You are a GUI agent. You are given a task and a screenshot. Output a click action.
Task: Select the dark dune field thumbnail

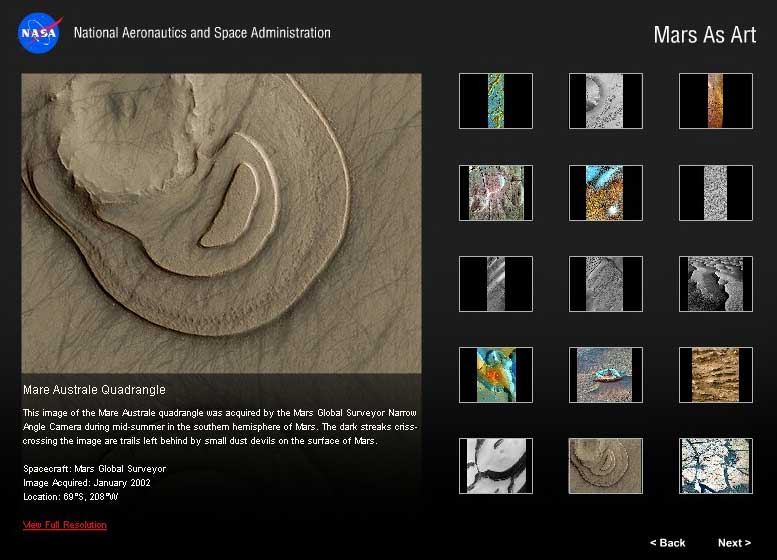[x=716, y=284]
